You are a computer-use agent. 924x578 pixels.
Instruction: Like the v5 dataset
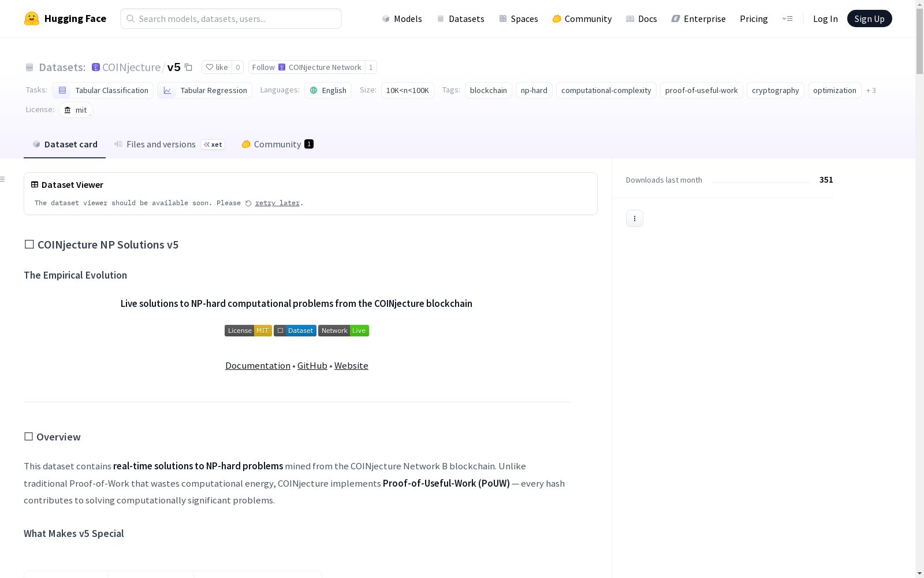(217, 67)
